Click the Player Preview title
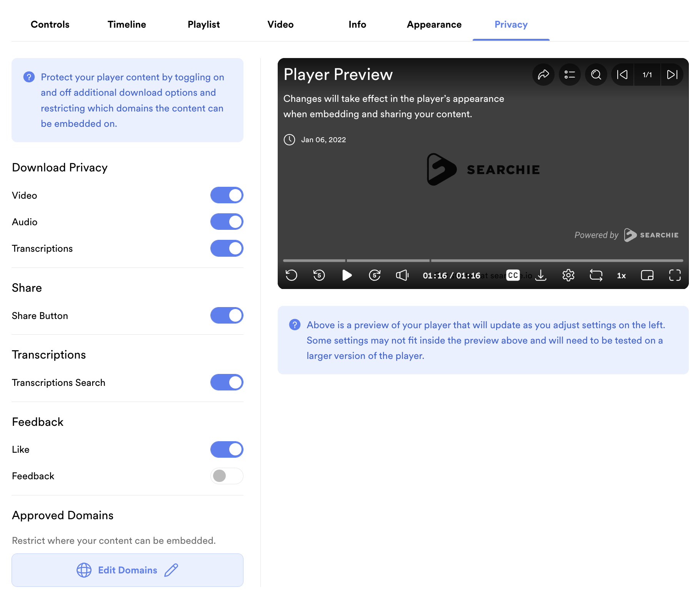The width and height of the screenshot is (700, 598). click(x=338, y=75)
